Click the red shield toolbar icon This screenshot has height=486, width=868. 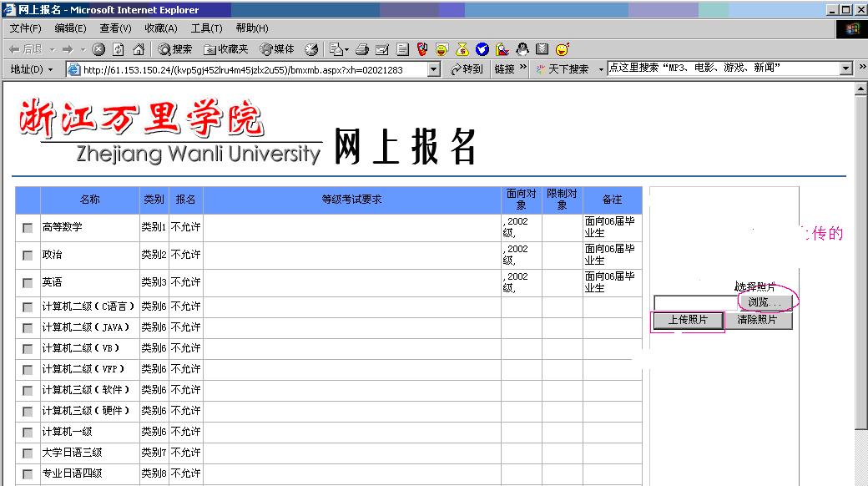coord(422,49)
